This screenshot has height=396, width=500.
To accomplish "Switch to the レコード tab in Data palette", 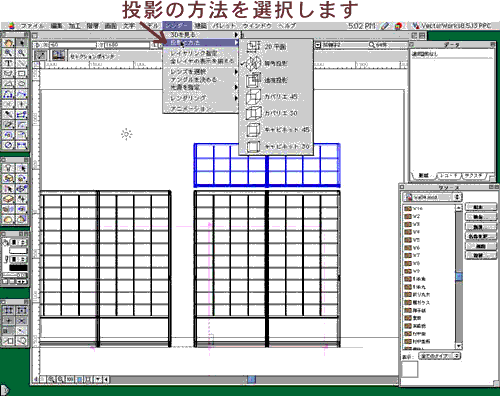I will (449, 175).
